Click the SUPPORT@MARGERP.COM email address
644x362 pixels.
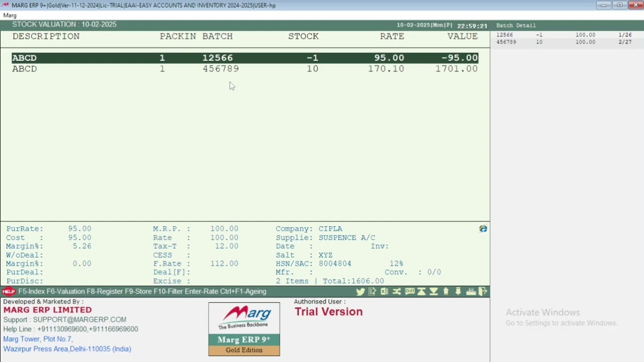tap(79, 320)
